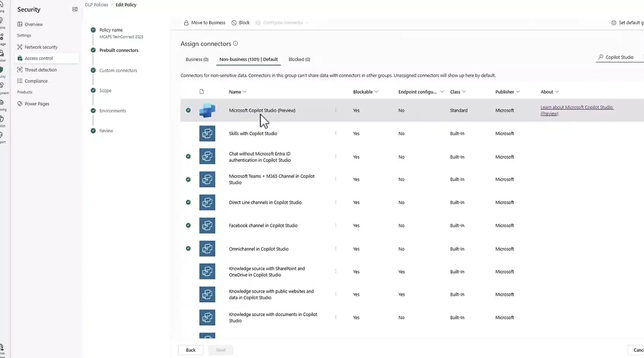644x358 pixels.
Task: Go to the Prebuilt connectors step
Action: 119,50
